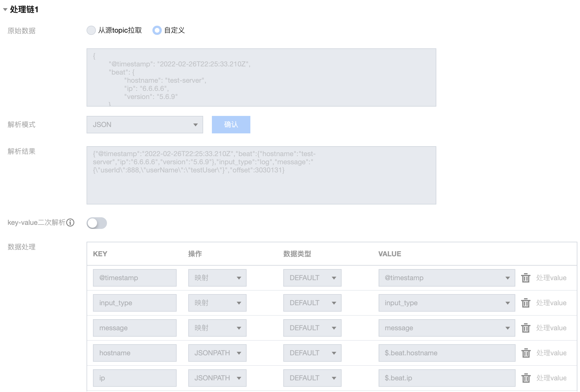Click the 确认 button
The width and height of the screenshot is (580, 392).
coord(231,125)
